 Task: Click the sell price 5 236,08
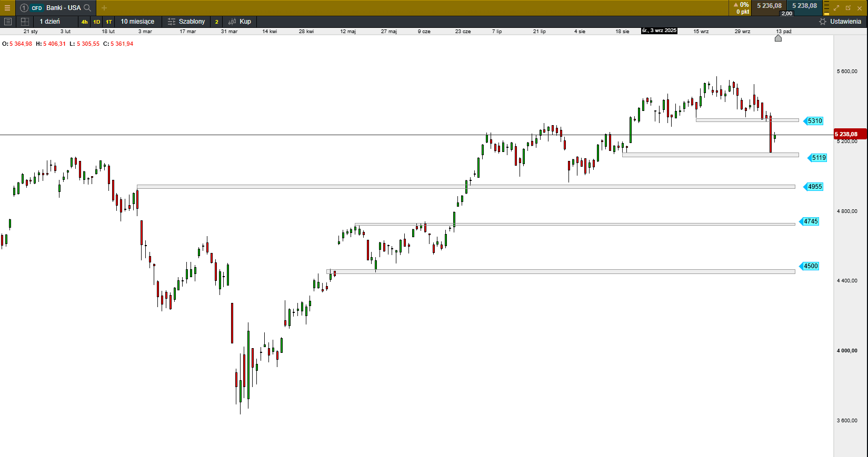click(769, 6)
